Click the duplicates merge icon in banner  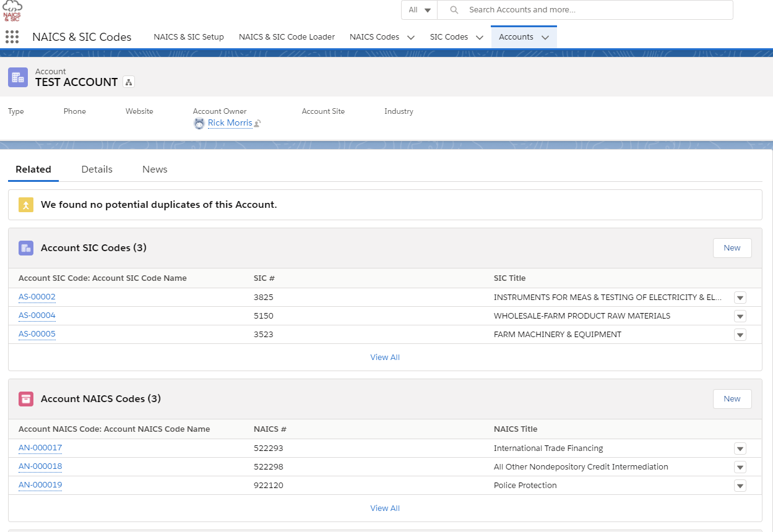[x=26, y=205]
